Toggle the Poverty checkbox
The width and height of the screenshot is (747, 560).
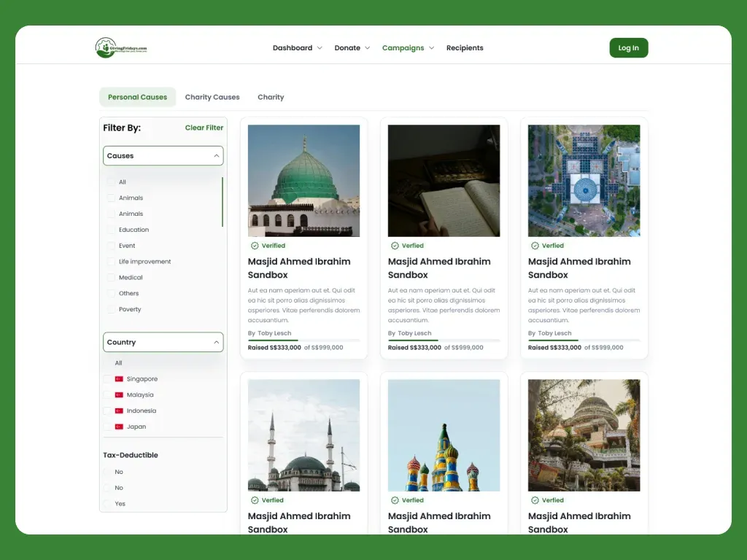tap(111, 309)
